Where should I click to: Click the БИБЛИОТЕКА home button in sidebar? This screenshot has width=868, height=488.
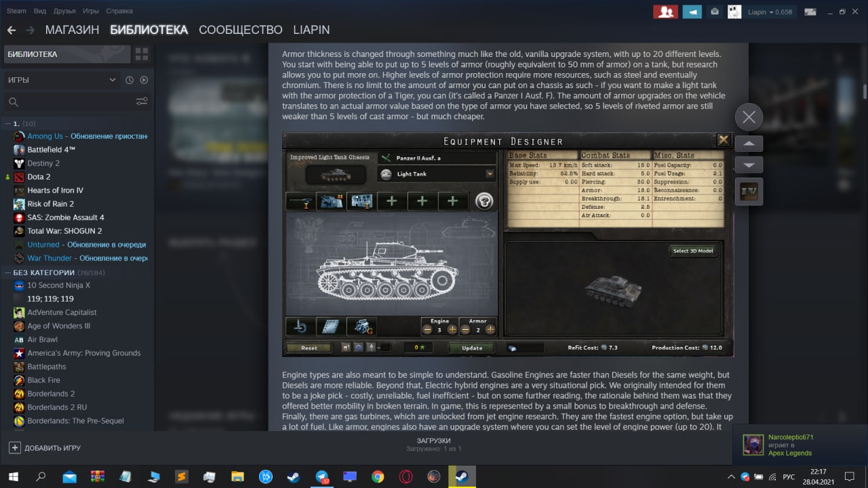[67, 54]
